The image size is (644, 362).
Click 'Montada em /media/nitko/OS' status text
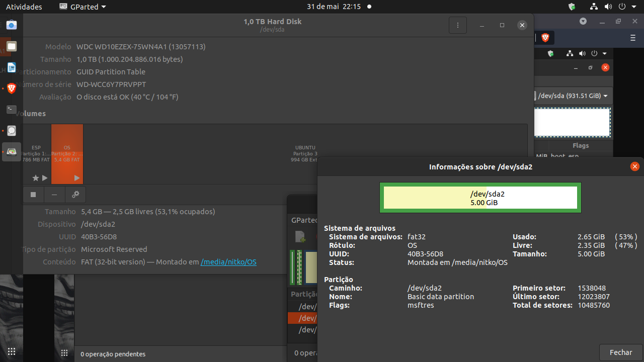point(457,262)
